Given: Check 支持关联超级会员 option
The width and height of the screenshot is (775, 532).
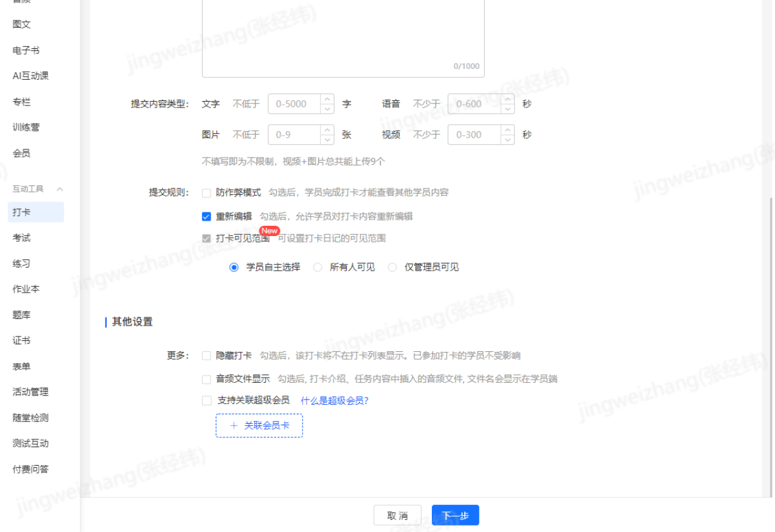Looking at the screenshot, I should (207, 400).
